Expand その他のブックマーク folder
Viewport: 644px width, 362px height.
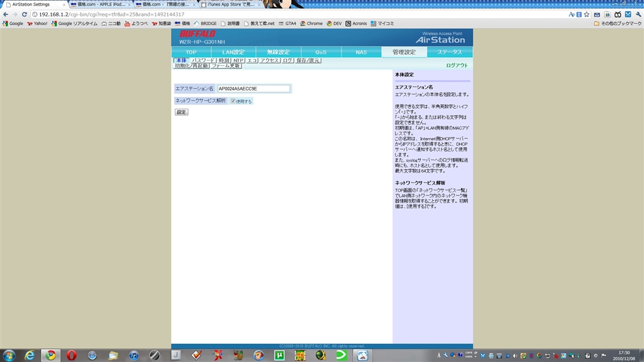(618, 24)
